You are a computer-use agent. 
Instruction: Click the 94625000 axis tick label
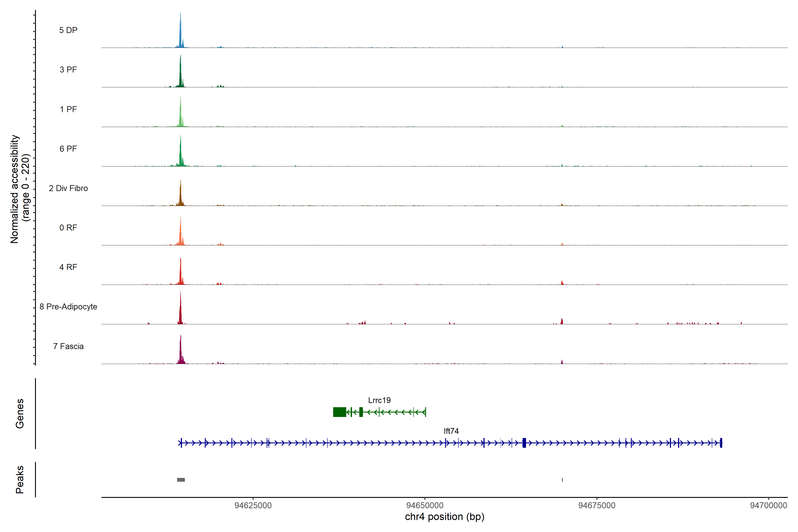[x=253, y=505]
